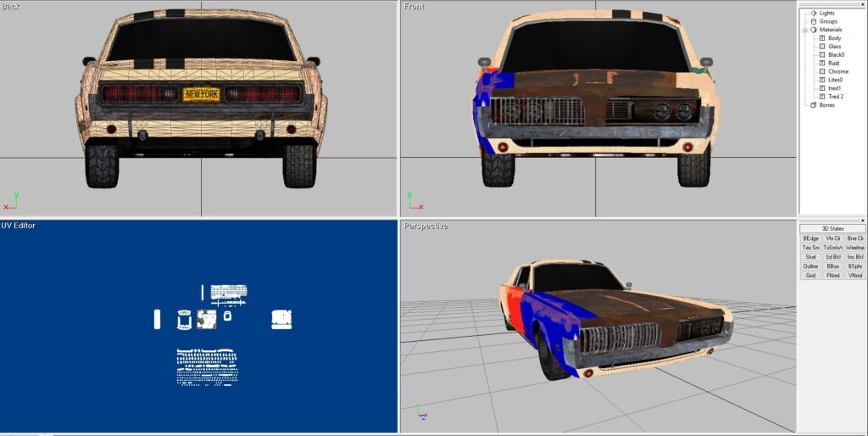Click the Body material texture icon
The height and width of the screenshot is (436, 868).
tap(822, 38)
